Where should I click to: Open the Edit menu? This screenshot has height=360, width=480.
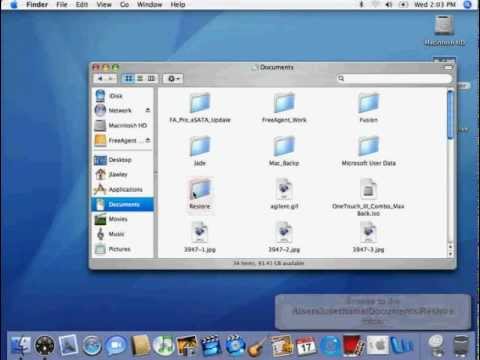click(82, 5)
